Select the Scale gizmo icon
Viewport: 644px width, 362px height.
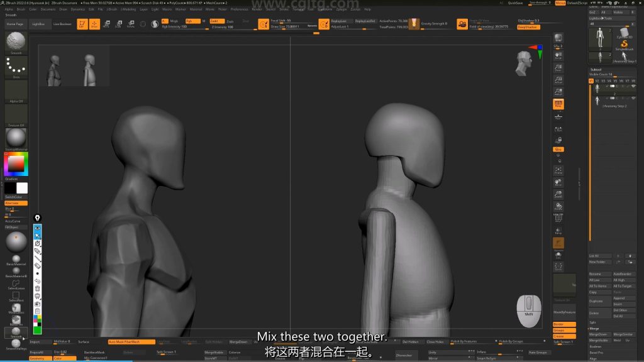(118, 25)
